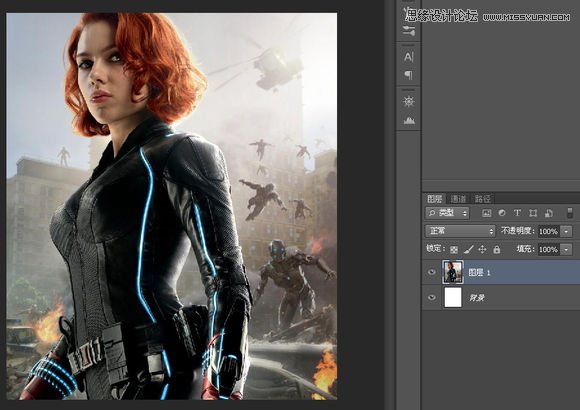Select the 图层 1 layer name
This screenshot has width=580, height=410.
(x=479, y=273)
